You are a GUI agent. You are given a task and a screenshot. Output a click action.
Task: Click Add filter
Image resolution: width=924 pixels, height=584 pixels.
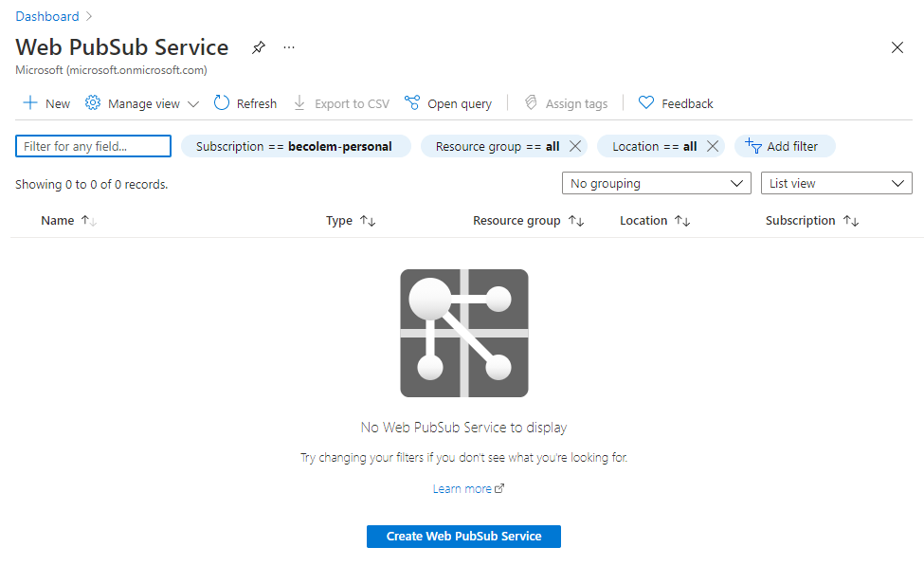point(785,146)
